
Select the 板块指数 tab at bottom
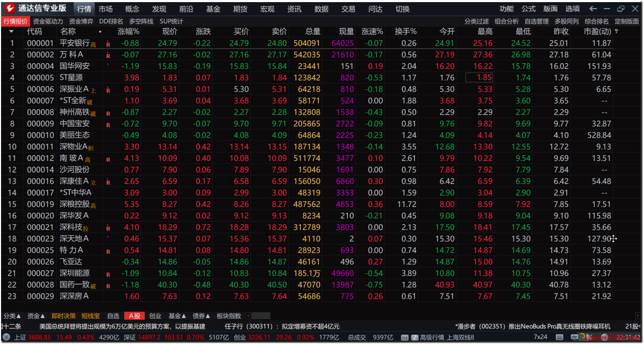pos(229,316)
